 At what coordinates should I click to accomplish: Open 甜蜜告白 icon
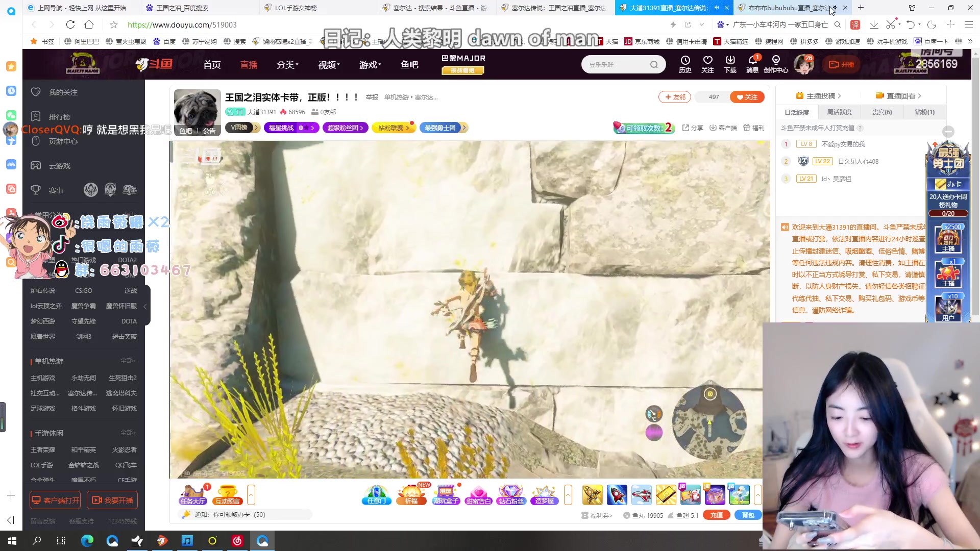click(478, 495)
